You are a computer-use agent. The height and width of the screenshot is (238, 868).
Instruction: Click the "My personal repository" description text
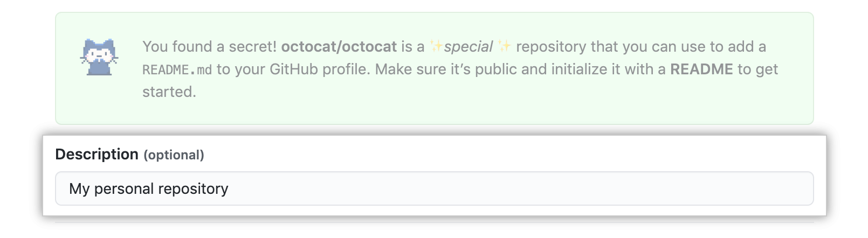(149, 189)
